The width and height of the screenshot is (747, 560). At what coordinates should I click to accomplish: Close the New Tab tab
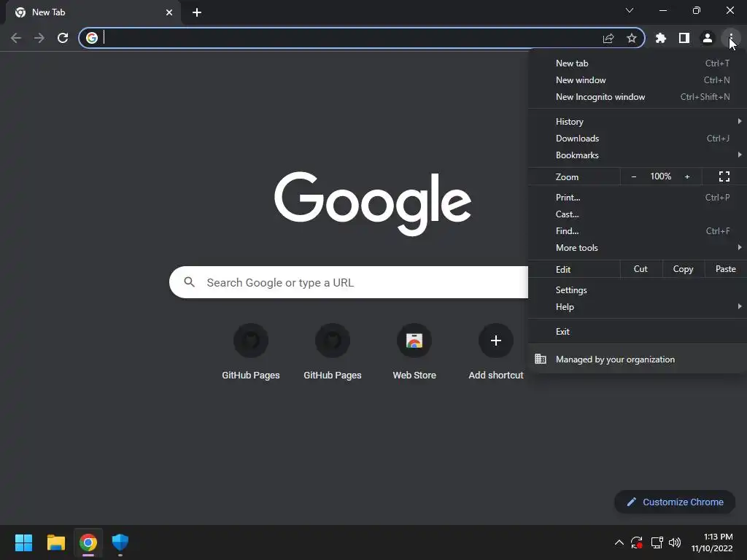(x=169, y=12)
